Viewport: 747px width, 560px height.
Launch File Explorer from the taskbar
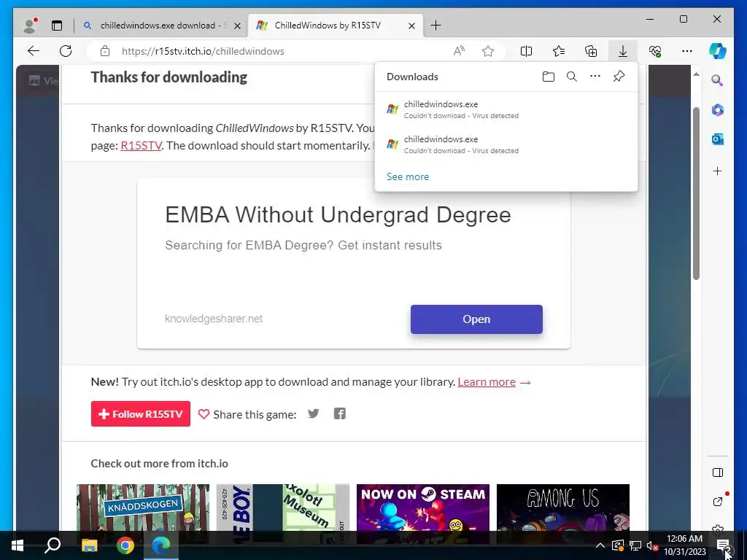coord(89,545)
